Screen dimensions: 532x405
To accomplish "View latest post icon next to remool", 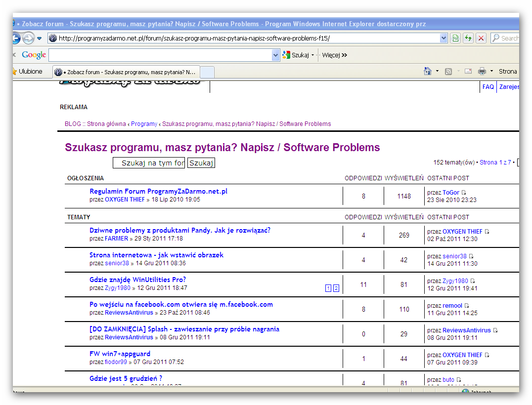I will (467, 306).
